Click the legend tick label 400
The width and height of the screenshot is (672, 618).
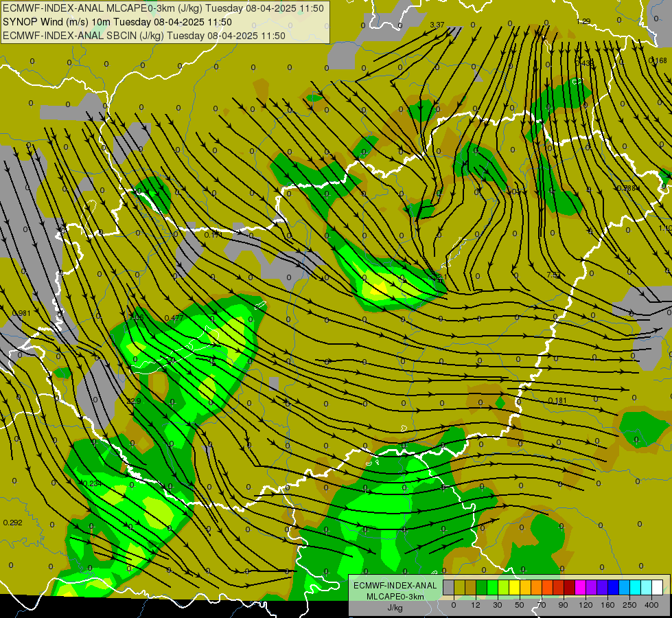point(651,605)
